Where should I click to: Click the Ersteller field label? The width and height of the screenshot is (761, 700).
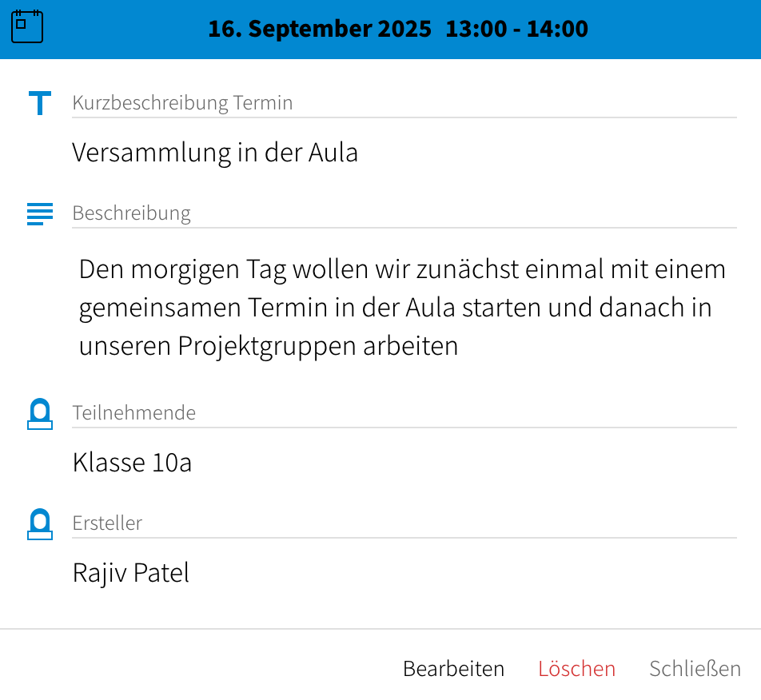107,523
